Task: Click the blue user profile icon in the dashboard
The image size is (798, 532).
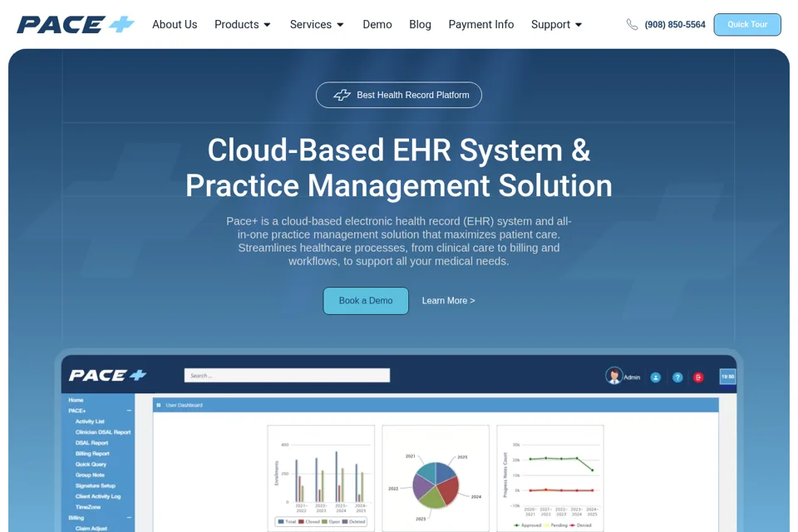Action: tap(656, 377)
